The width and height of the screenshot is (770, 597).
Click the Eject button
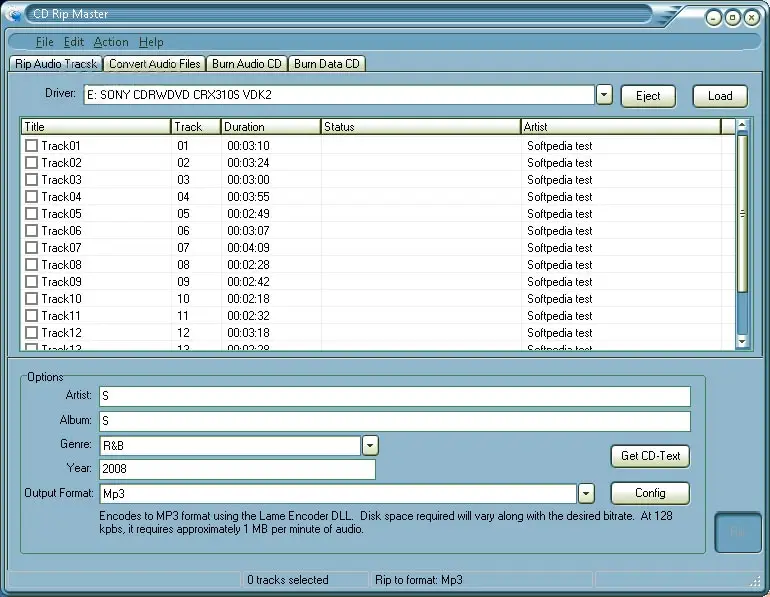(x=648, y=96)
